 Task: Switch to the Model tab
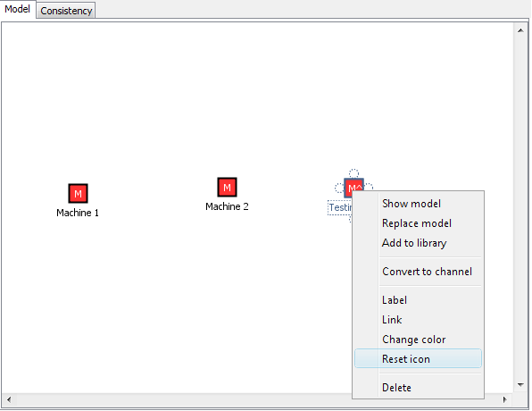tap(18, 9)
